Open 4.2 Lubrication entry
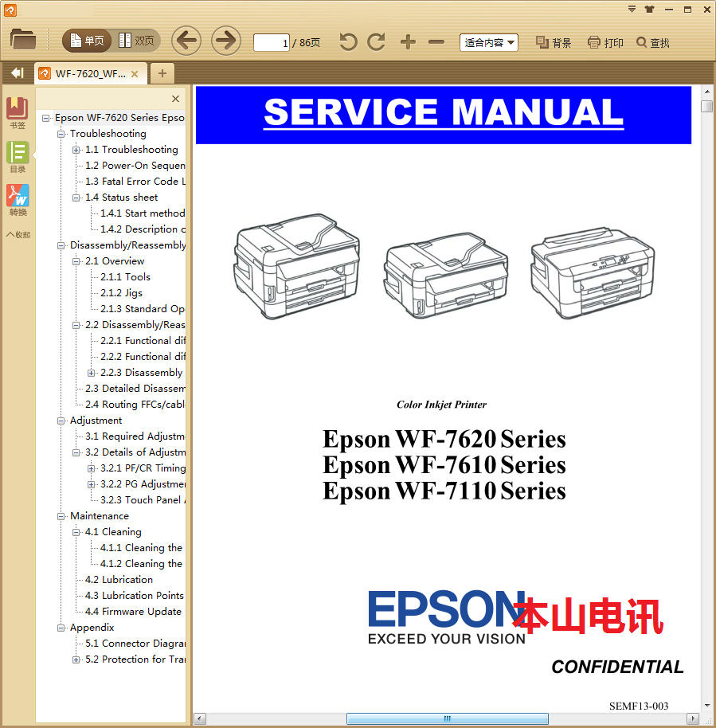This screenshot has width=716, height=728. pyautogui.click(x=119, y=579)
